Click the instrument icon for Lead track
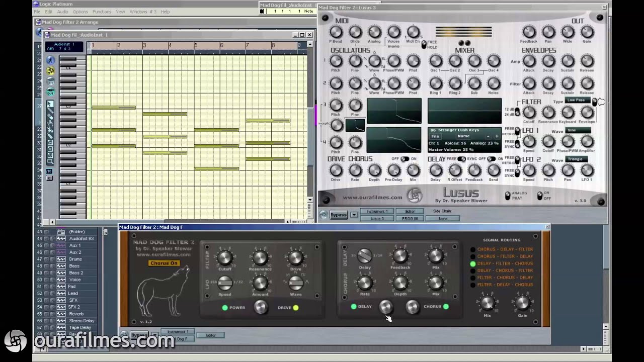Viewport: 644px width, 362px height. (61, 293)
